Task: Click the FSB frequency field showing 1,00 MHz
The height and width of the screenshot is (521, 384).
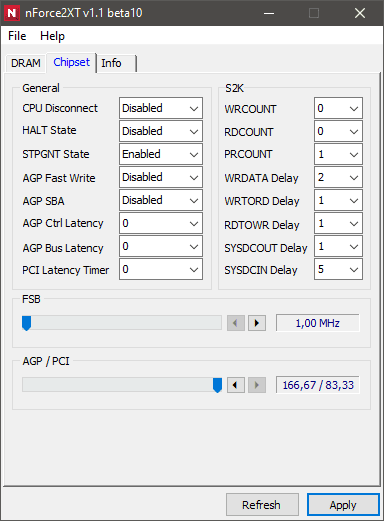Action: (x=318, y=323)
